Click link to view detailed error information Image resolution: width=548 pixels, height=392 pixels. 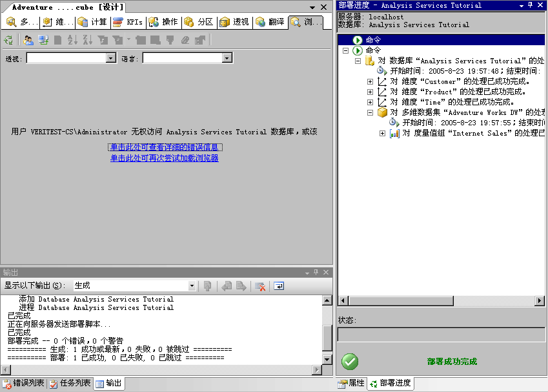click(165, 147)
